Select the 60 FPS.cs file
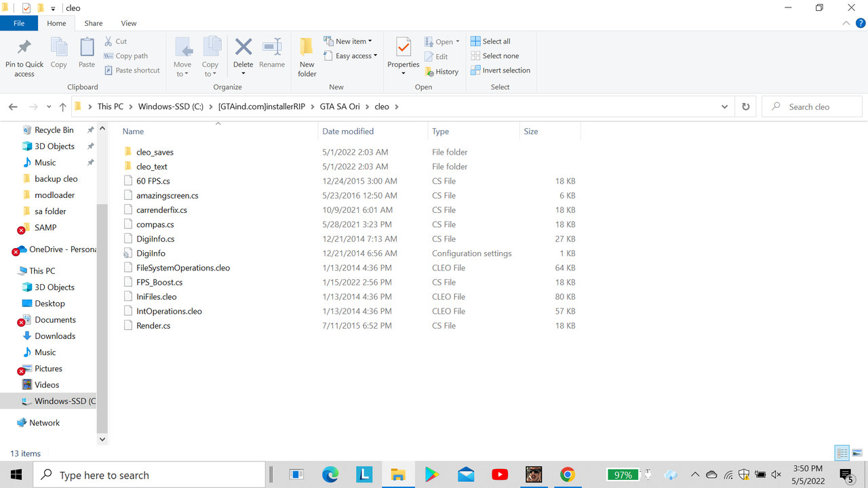 pos(153,181)
